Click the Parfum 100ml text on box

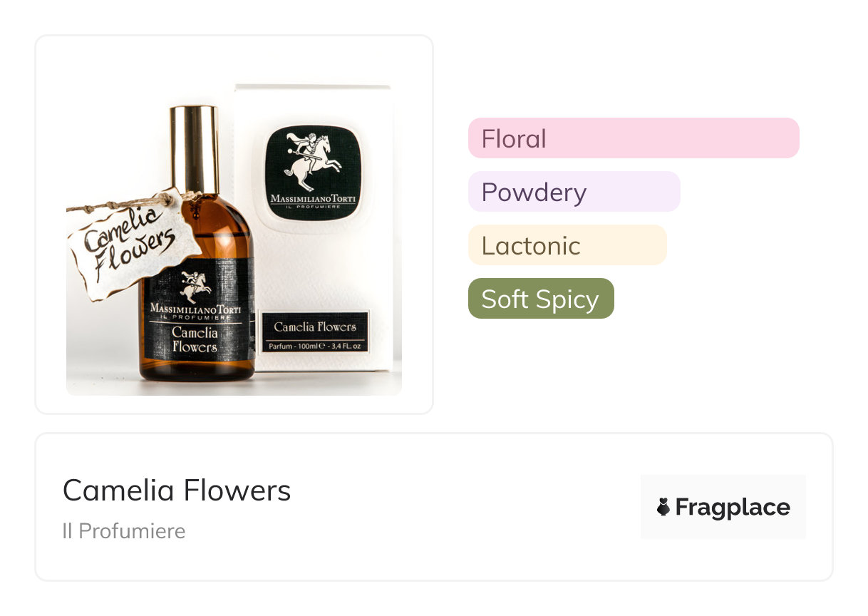click(314, 346)
